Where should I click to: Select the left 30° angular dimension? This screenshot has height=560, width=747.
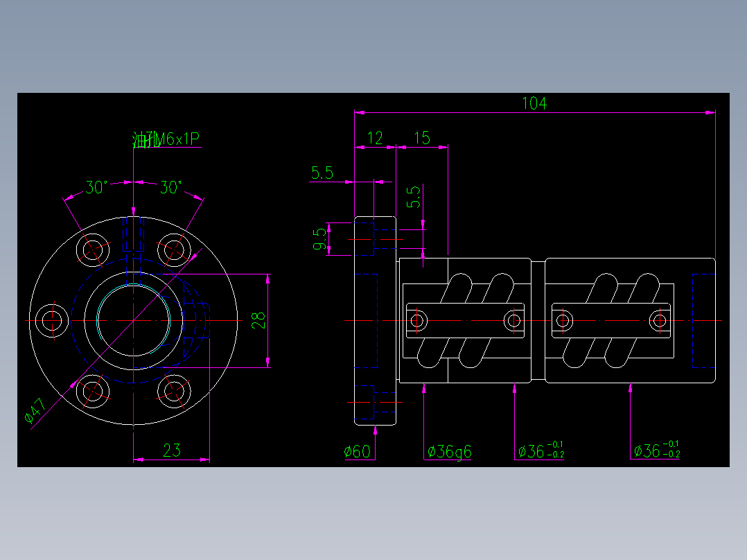pyautogui.click(x=95, y=186)
